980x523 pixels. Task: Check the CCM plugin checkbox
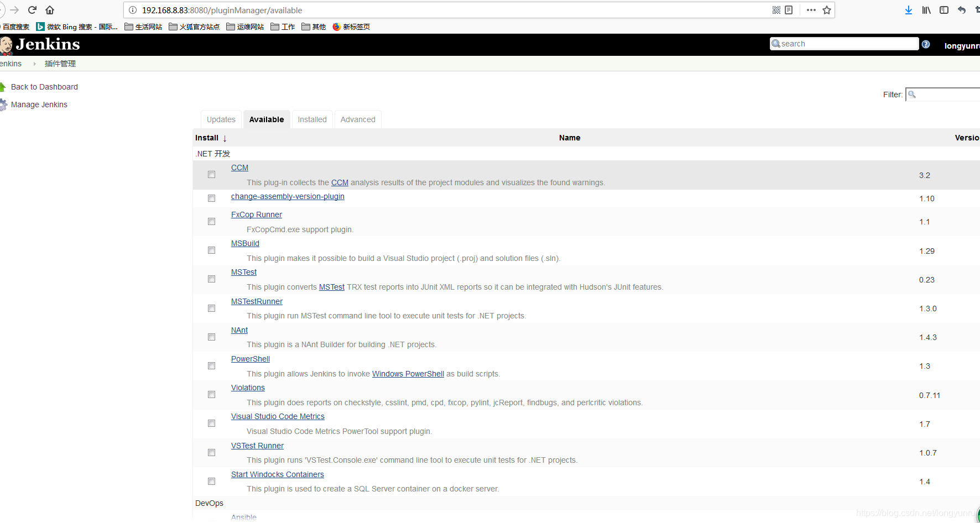click(211, 175)
